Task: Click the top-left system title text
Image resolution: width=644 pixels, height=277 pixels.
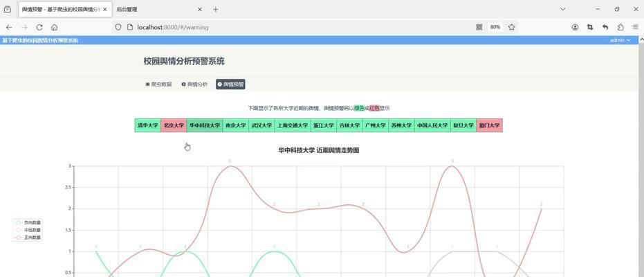Action: point(40,40)
